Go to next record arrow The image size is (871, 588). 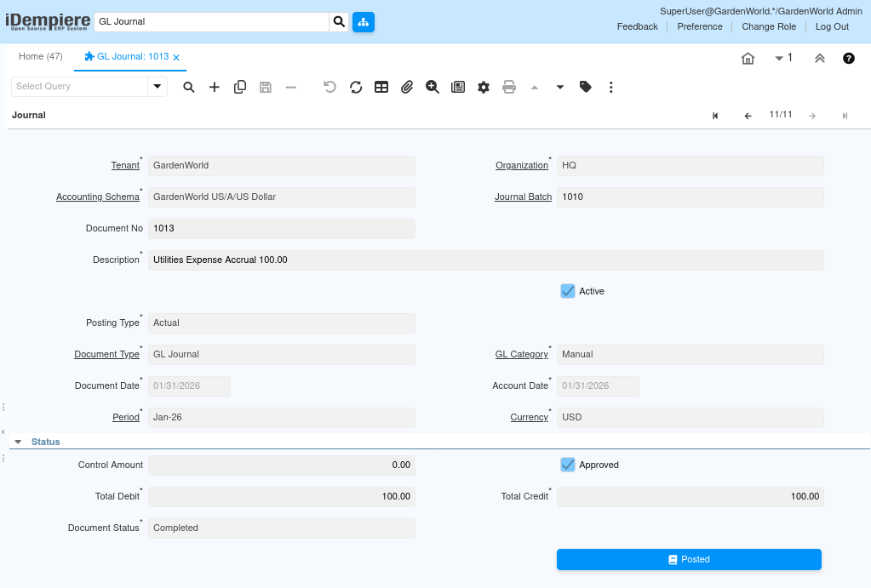[812, 116]
